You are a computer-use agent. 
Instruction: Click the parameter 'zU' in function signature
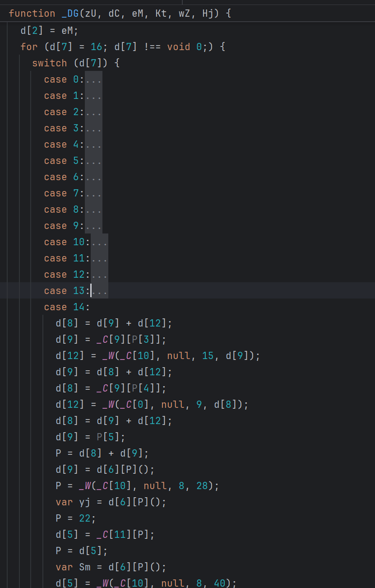coord(91,14)
